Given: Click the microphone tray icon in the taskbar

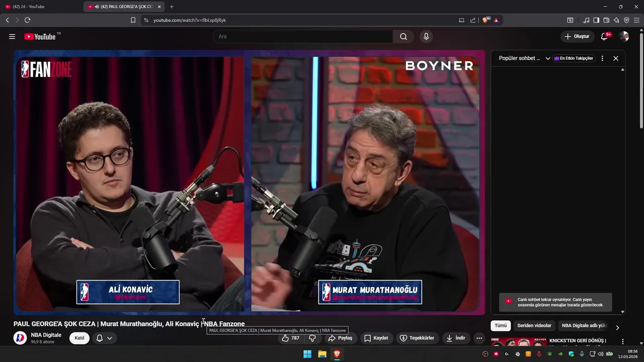Looking at the screenshot, I should [x=582, y=354].
